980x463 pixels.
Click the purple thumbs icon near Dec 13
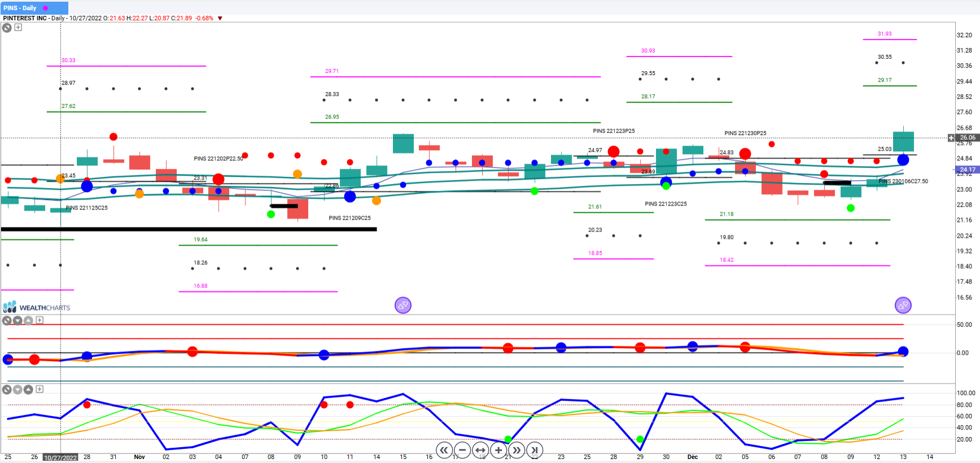[903, 305]
